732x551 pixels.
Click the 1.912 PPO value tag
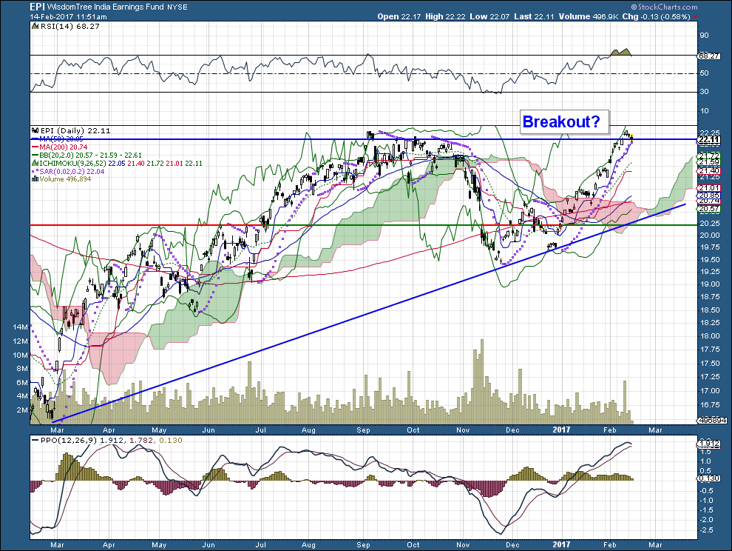pos(709,444)
